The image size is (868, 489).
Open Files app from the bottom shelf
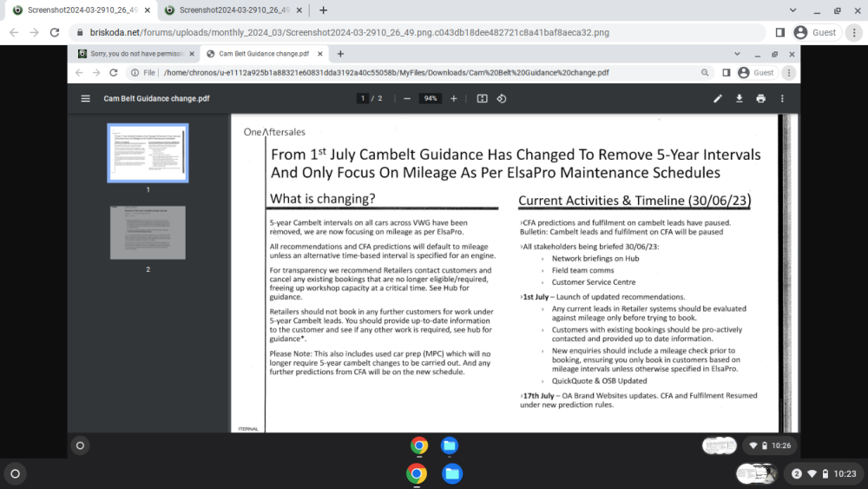[451, 474]
